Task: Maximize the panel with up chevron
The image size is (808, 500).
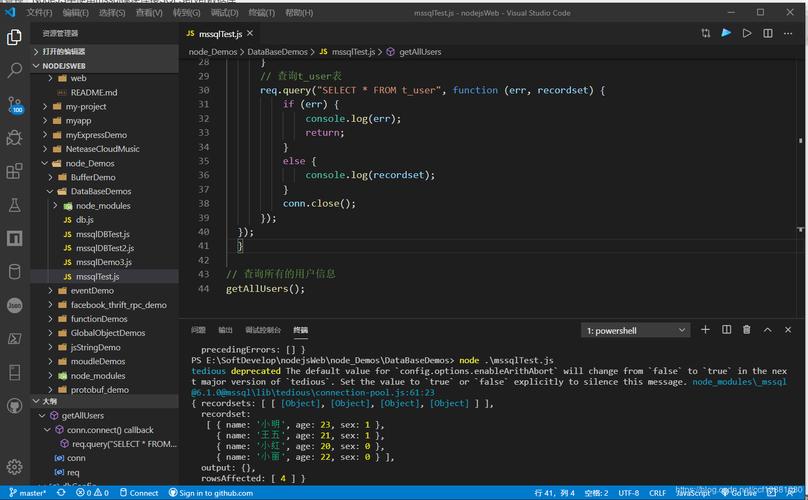Action: click(x=767, y=330)
